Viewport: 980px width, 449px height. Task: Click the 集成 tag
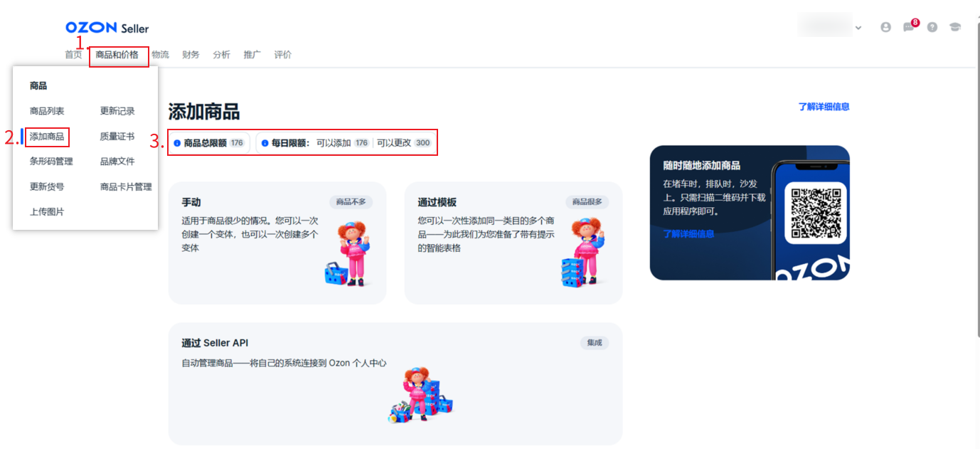pos(595,343)
